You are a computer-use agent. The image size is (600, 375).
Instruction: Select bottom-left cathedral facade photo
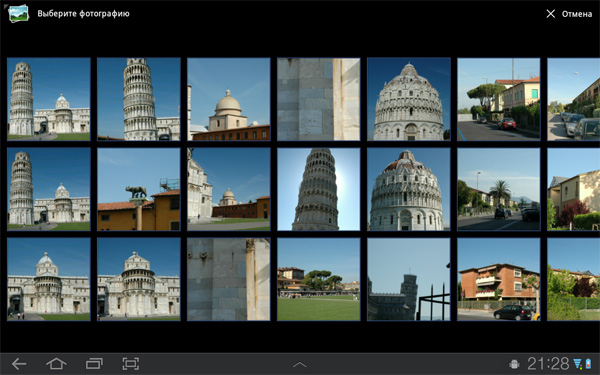coord(49,279)
